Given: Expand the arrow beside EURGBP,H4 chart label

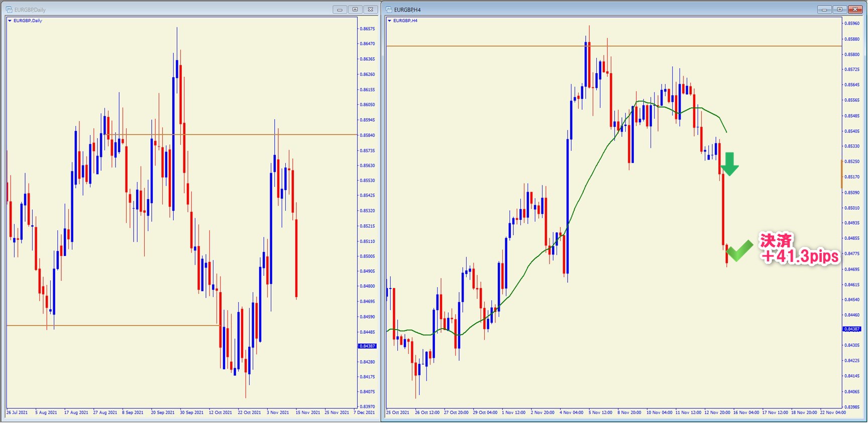Looking at the screenshot, I should point(390,21).
